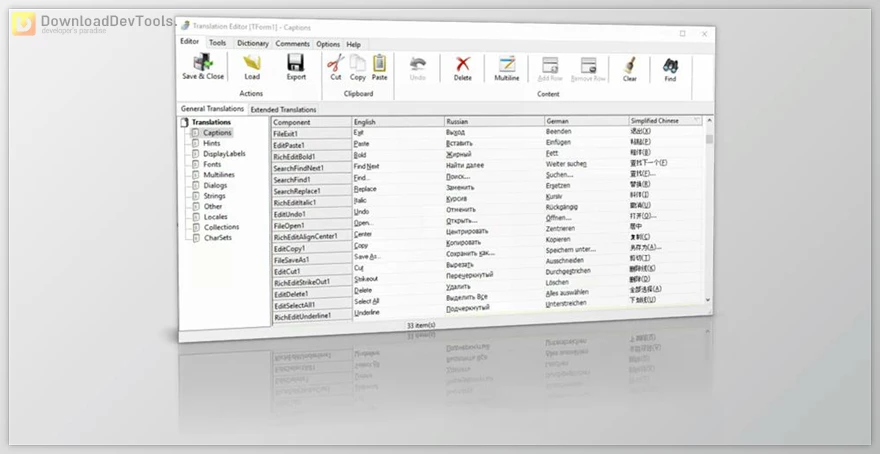Click the Undo arrow icon
The width and height of the screenshot is (880, 454).
418,63
